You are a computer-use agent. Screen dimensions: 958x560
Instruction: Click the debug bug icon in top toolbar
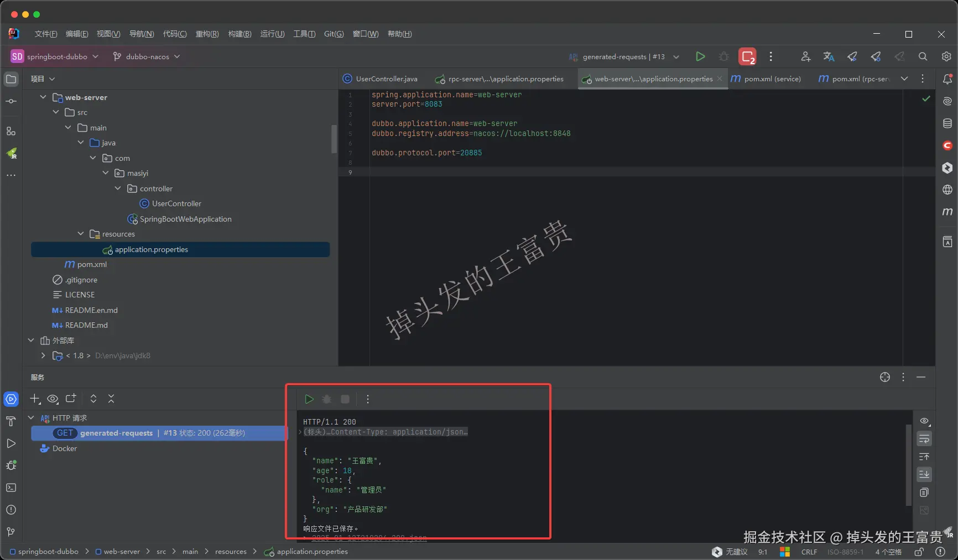[723, 56]
